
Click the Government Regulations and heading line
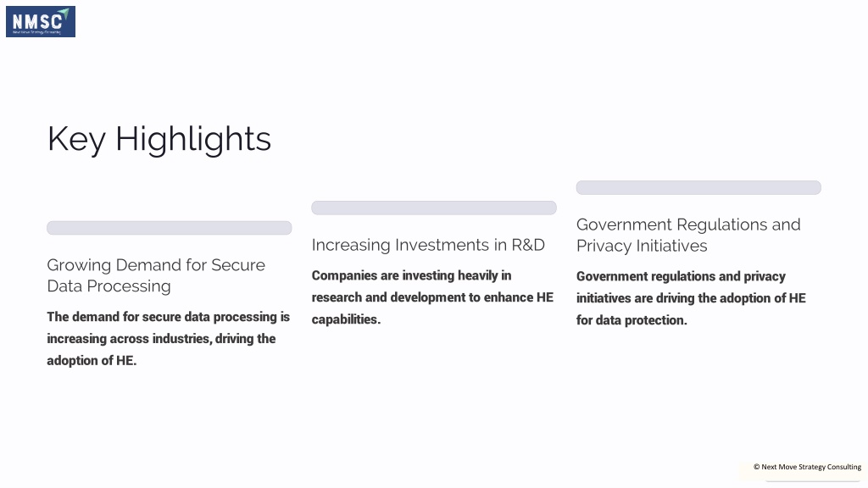[688, 225]
